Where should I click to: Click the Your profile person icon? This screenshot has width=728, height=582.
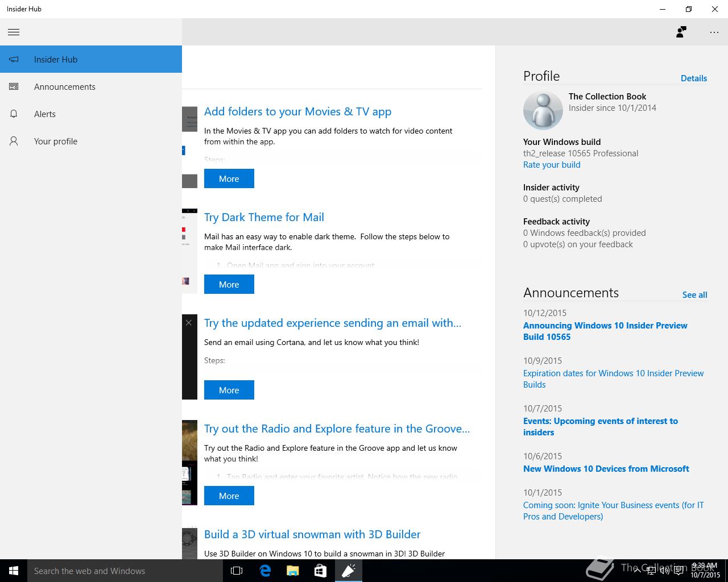pos(14,142)
